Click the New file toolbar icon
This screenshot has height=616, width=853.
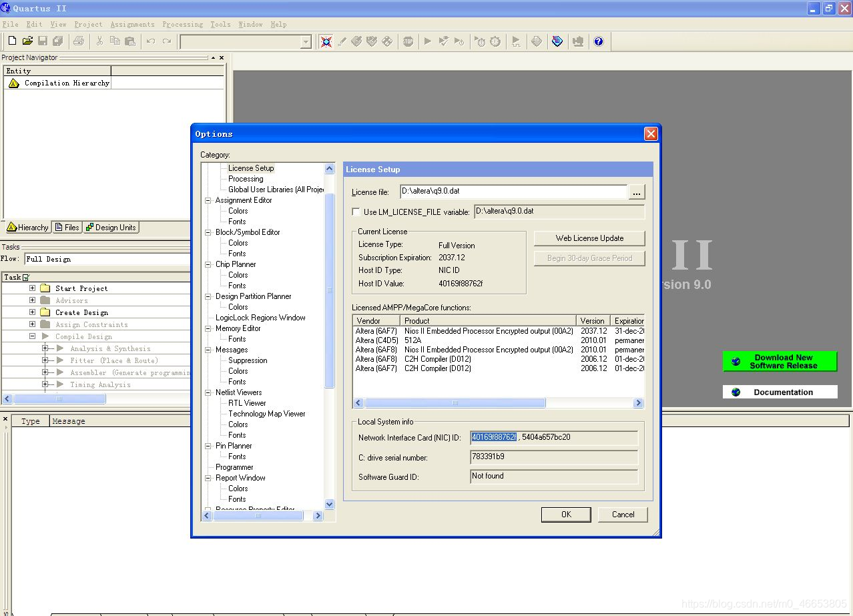click(x=12, y=41)
